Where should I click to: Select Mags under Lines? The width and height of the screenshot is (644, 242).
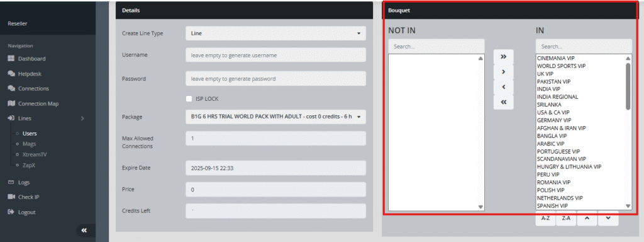click(29, 144)
